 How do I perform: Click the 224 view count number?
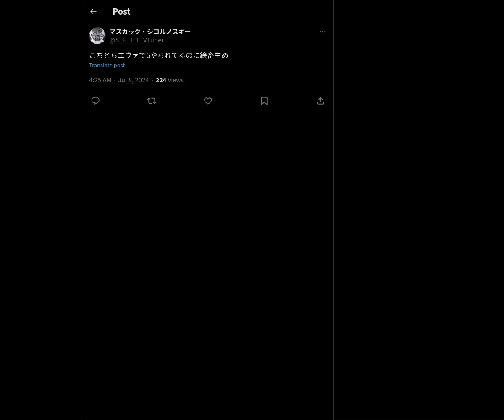pyautogui.click(x=161, y=80)
